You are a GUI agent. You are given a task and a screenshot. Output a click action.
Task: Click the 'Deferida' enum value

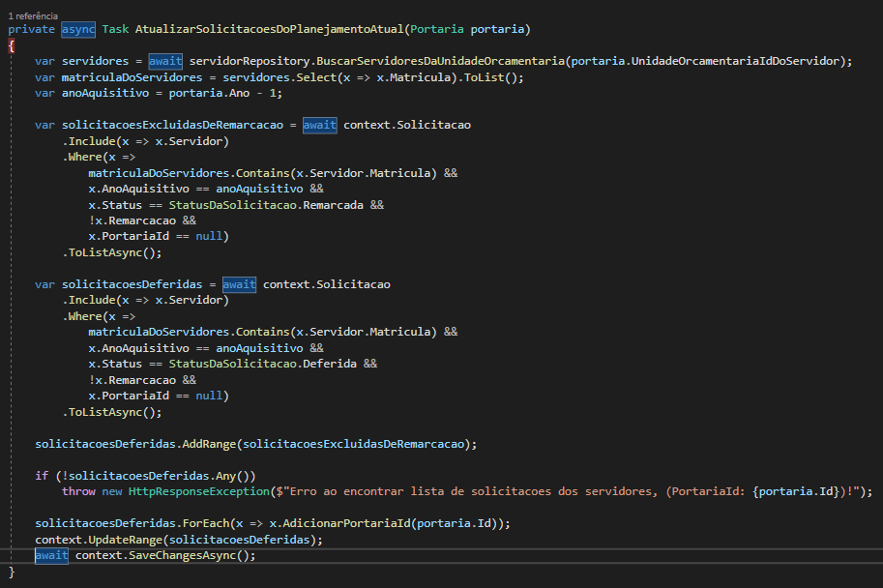coord(330,364)
